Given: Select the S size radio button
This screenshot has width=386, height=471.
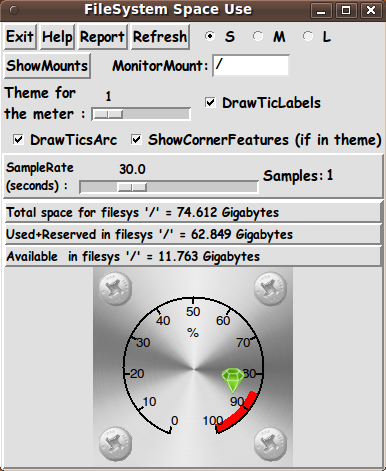Looking at the screenshot, I should (x=210, y=36).
